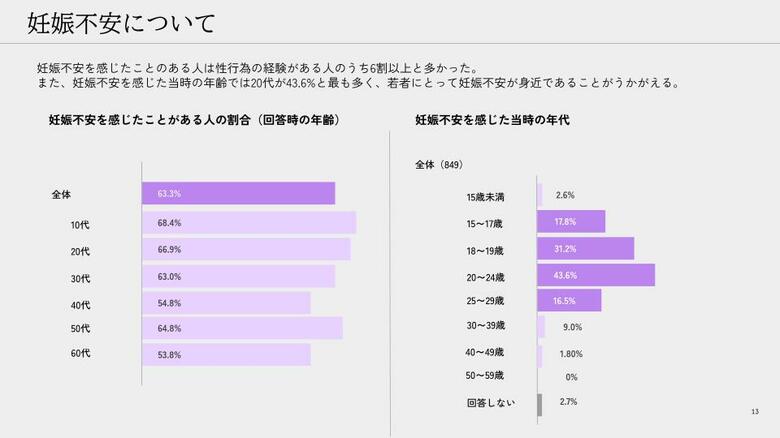Click the 20代 66.9% bar

pyautogui.click(x=246, y=249)
